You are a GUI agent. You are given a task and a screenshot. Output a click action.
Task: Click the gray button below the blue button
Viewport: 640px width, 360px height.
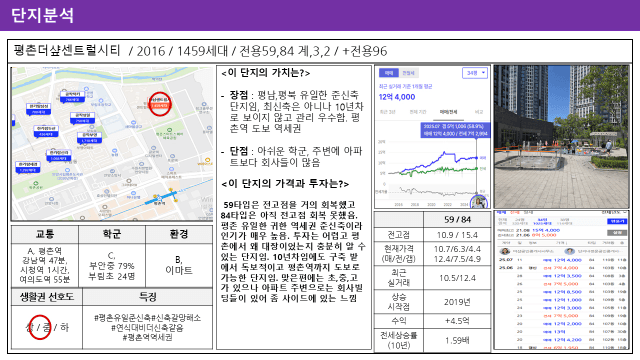point(617,233)
